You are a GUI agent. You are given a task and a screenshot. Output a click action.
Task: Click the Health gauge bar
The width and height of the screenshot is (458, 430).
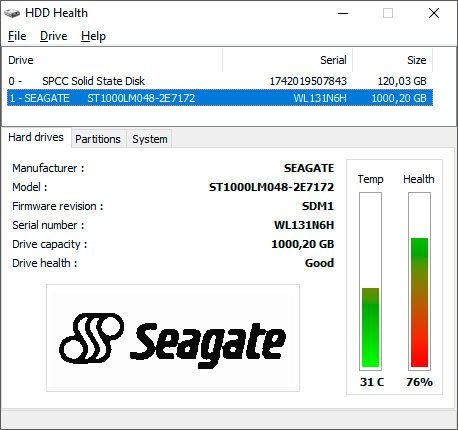pos(419,281)
